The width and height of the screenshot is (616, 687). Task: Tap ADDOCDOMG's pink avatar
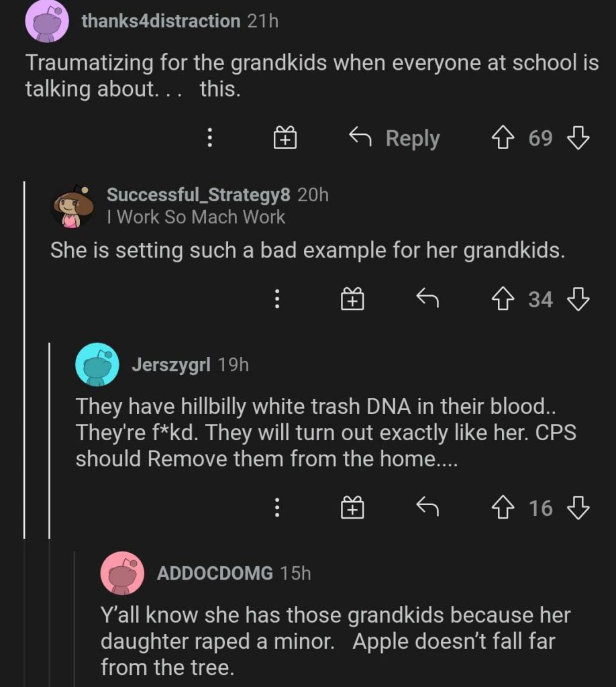[x=122, y=573]
